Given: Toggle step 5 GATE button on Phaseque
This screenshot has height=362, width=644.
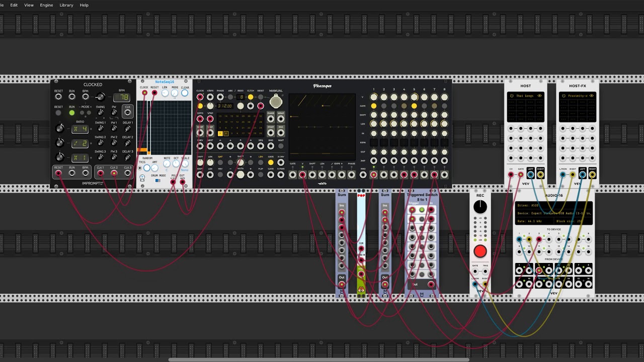Looking at the screenshot, I should pos(414,106).
